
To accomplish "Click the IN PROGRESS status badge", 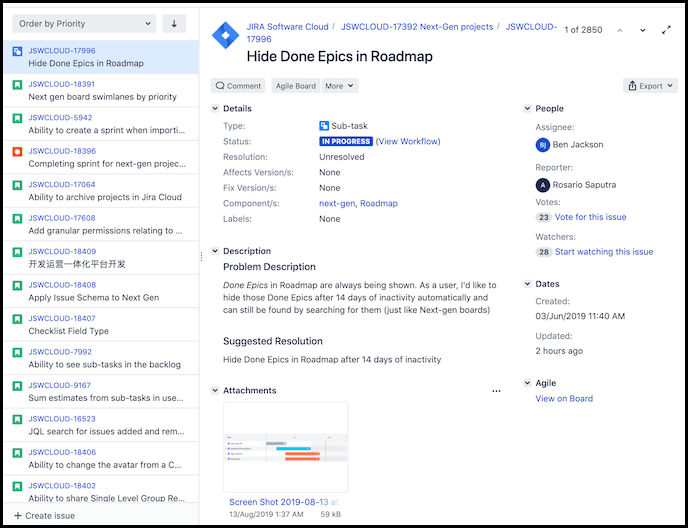I will [x=346, y=141].
